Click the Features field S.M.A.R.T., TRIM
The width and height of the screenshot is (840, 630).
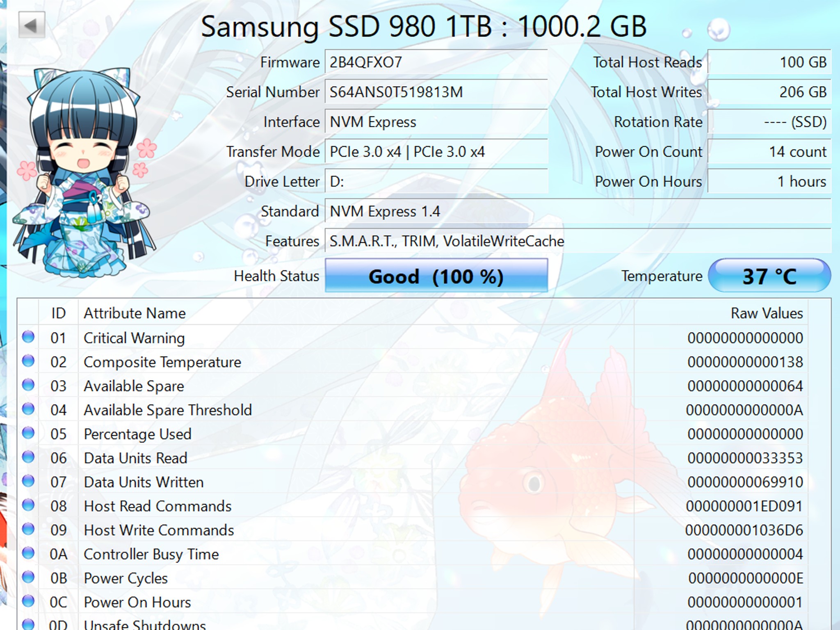[x=578, y=241]
